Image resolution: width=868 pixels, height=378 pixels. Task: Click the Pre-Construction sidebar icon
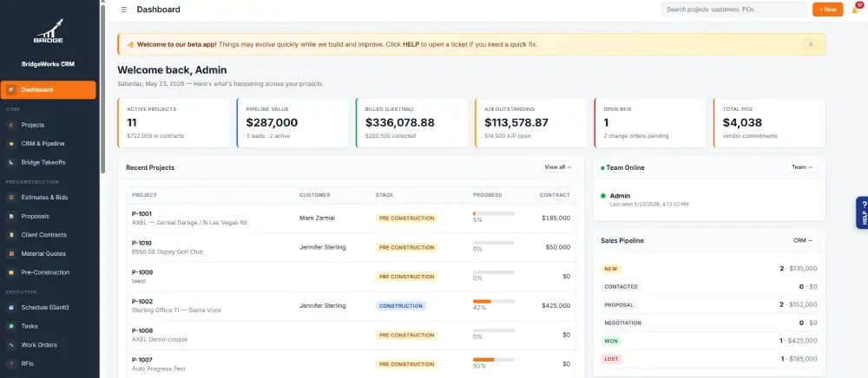point(11,272)
